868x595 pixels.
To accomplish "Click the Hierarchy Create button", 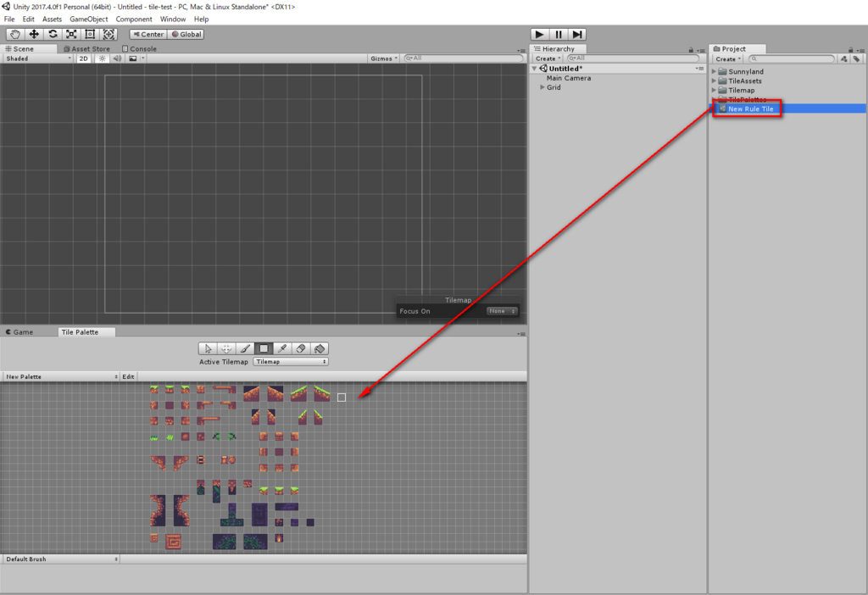I will [x=548, y=58].
